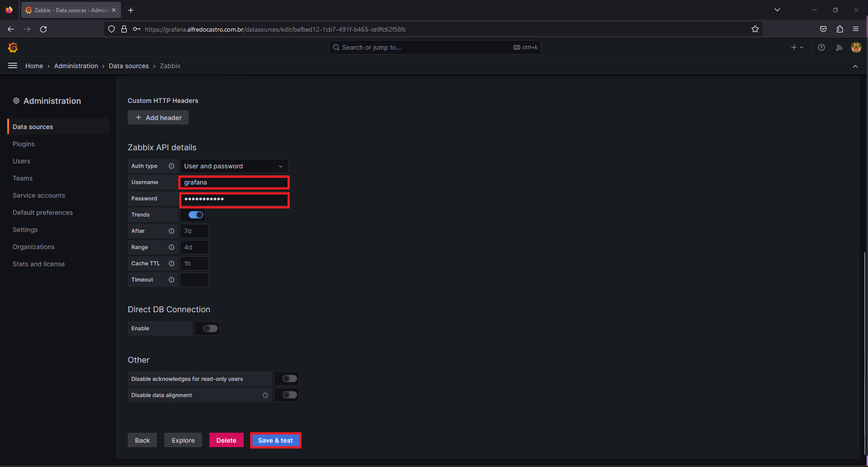This screenshot has width=868, height=467.
Task: Open the user profile avatar
Action: point(856,47)
